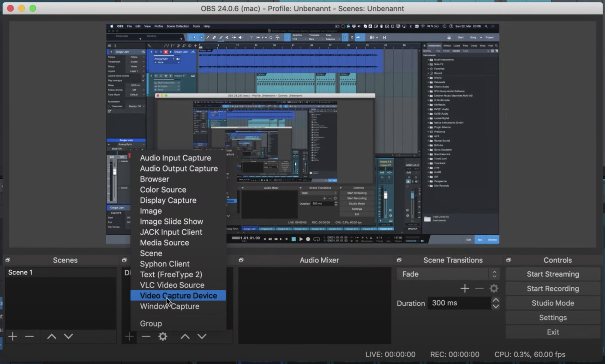Viewport: 605px width, 364px height.
Task: Remove scene transition with minus icon
Action: pos(479,288)
